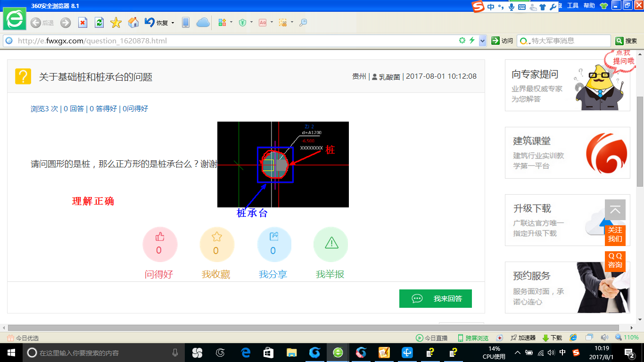Click the author name 乳酸菌

click(389, 76)
